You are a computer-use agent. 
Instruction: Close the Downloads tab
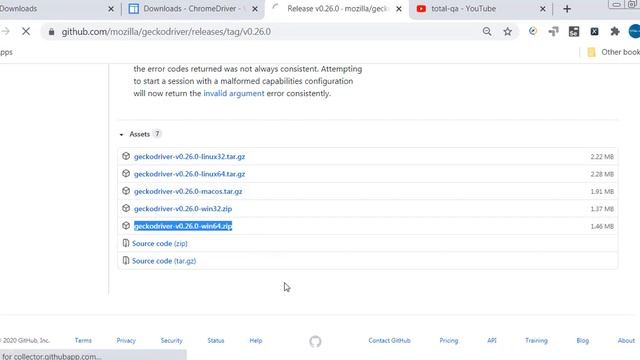coord(111,9)
